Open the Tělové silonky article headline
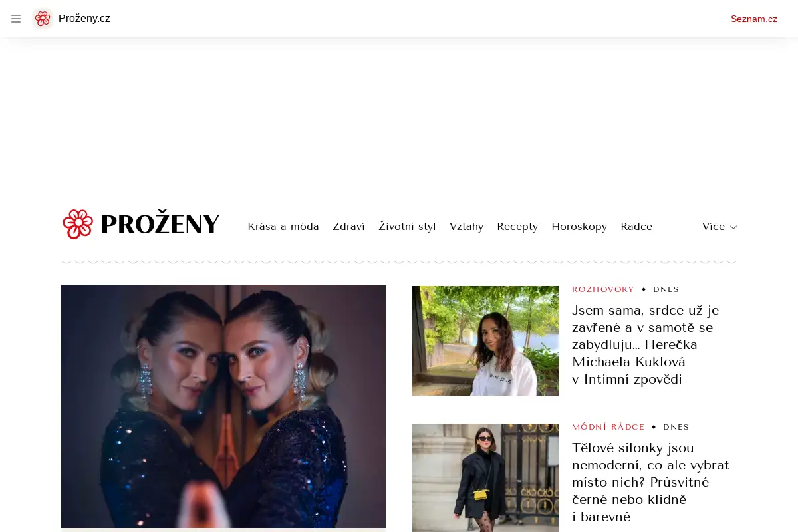This screenshot has width=798, height=532. tap(650, 482)
